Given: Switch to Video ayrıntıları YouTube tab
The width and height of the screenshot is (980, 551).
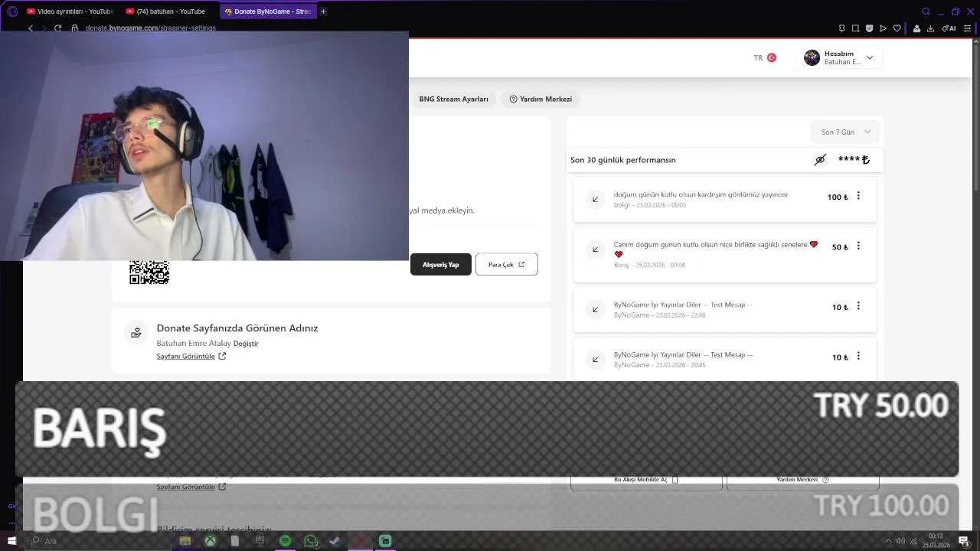Looking at the screenshot, I should (70, 11).
